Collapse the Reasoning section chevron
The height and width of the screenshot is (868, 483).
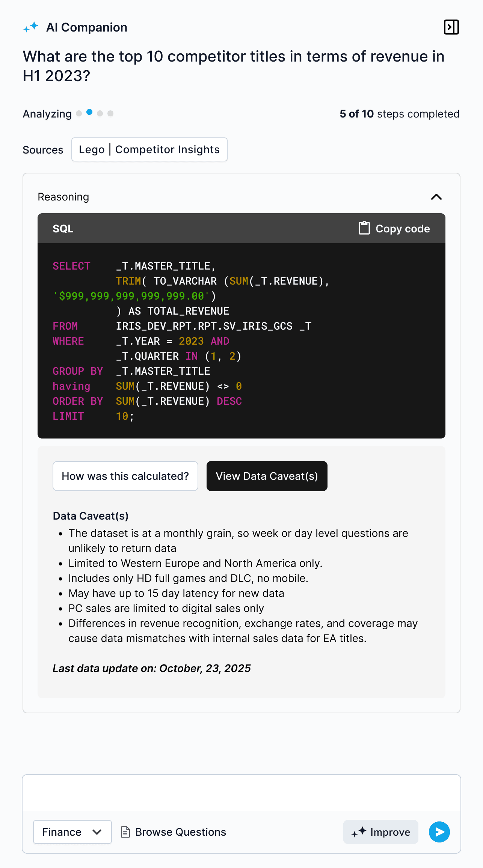coord(436,197)
